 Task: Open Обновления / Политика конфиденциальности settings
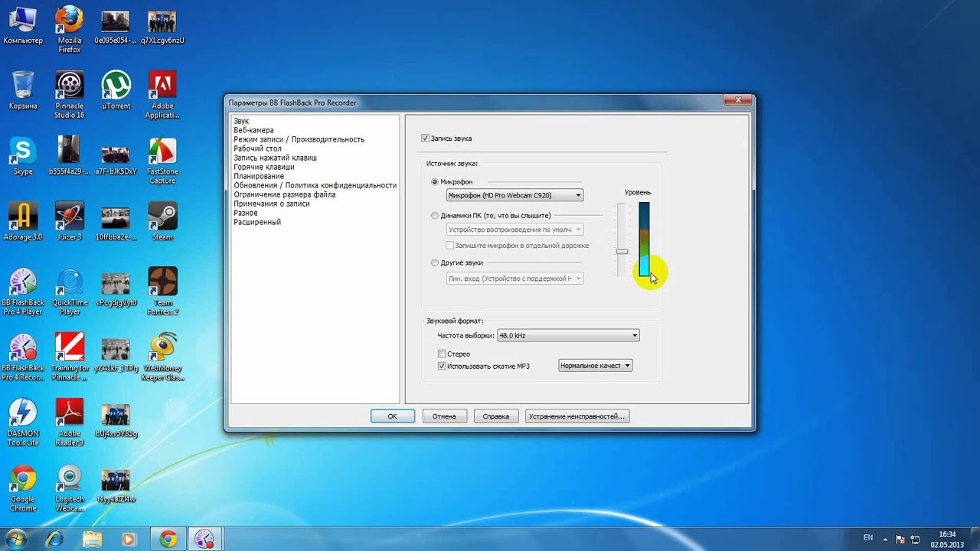315,185
